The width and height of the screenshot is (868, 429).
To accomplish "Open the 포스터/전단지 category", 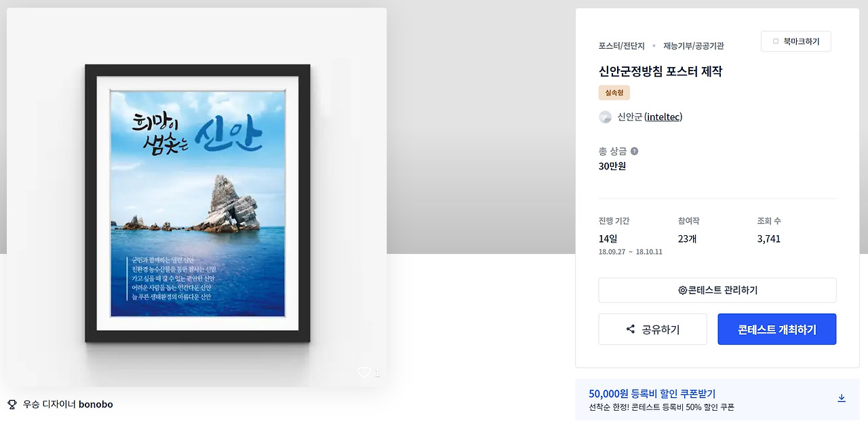I will tap(621, 46).
